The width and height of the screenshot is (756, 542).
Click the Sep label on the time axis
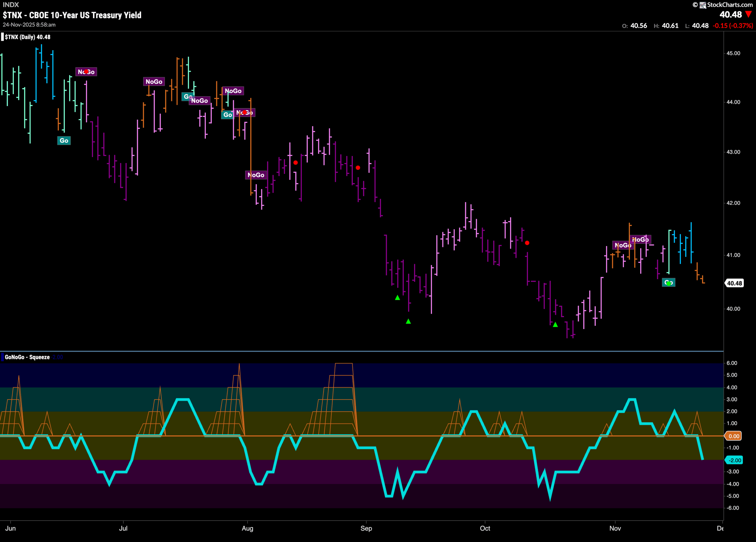tap(366, 528)
